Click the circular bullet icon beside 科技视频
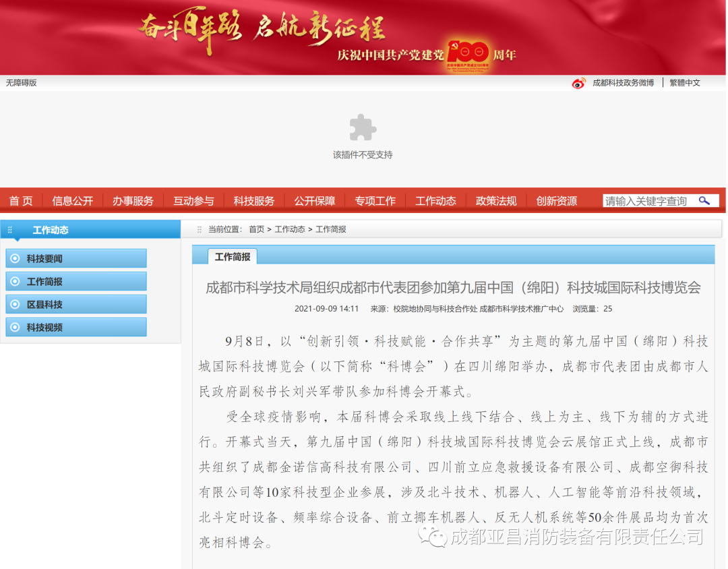This screenshot has width=728, height=569. 14,326
